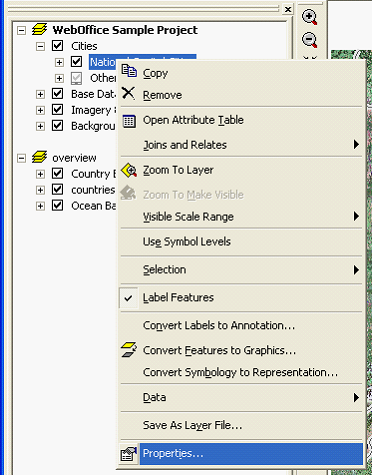Screen dimensions: 372x475
Task: Open the Joins and Relates submenu
Action: coord(241,145)
